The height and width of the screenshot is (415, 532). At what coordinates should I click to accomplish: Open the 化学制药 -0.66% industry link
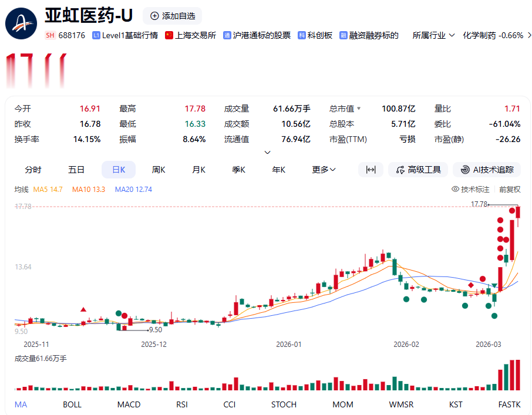[x=493, y=35]
